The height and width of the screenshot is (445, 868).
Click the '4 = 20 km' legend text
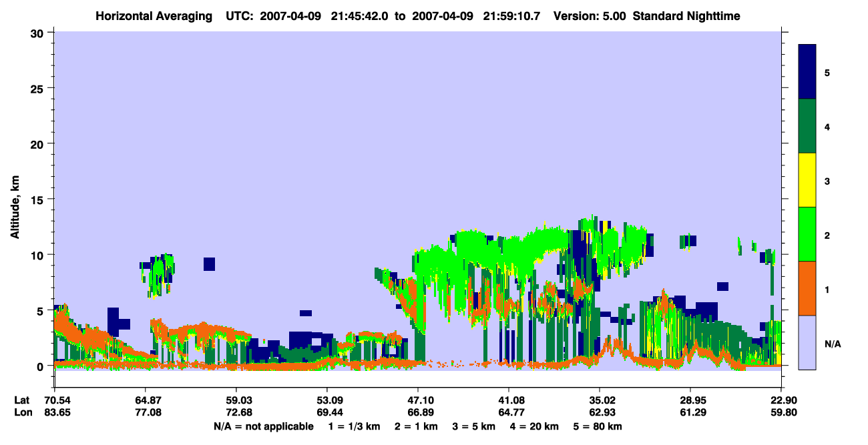[533, 426]
